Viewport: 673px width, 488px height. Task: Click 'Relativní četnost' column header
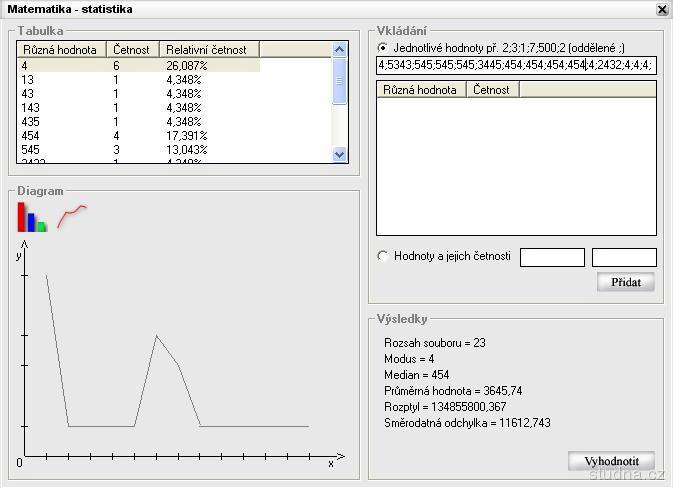[x=209, y=49]
